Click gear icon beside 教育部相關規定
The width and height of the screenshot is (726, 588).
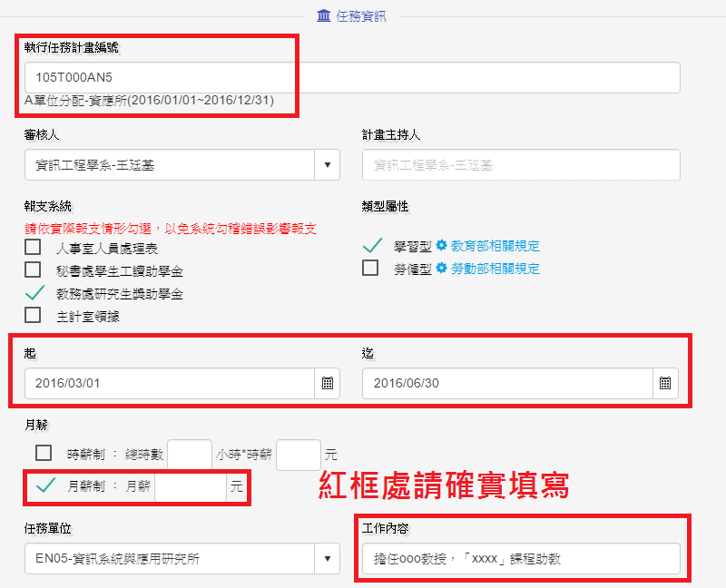point(441,245)
